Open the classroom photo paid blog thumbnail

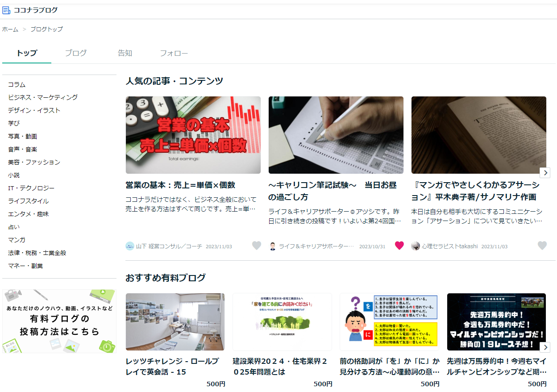click(175, 322)
